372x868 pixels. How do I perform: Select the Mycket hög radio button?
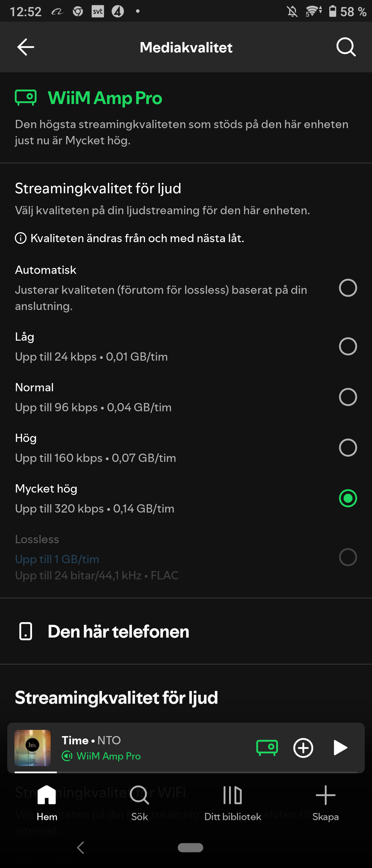348,498
